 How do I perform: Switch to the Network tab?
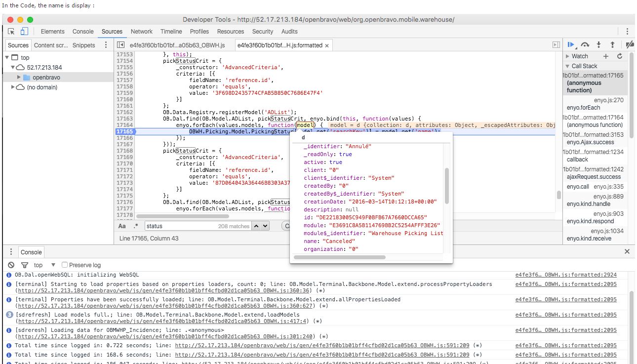[141, 32]
